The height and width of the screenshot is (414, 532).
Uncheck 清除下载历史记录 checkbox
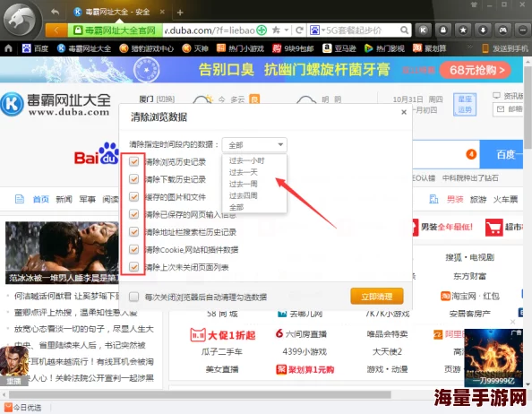[x=134, y=179]
